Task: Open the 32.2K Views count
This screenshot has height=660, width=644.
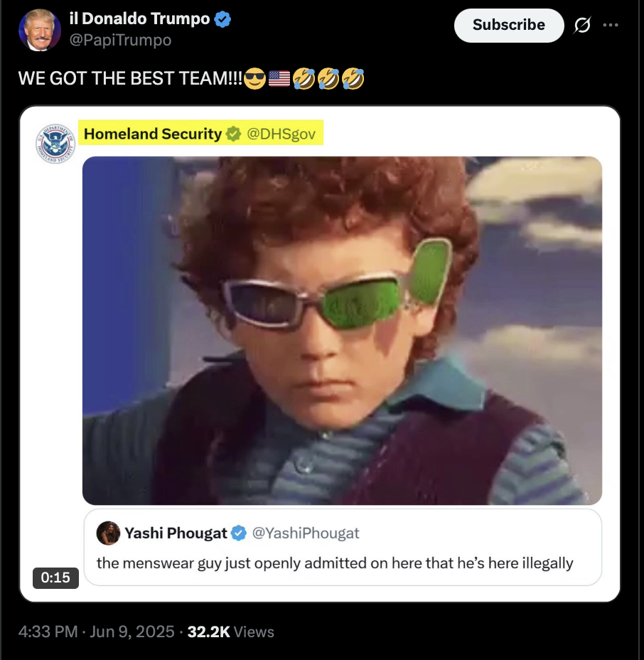Action: (x=230, y=632)
